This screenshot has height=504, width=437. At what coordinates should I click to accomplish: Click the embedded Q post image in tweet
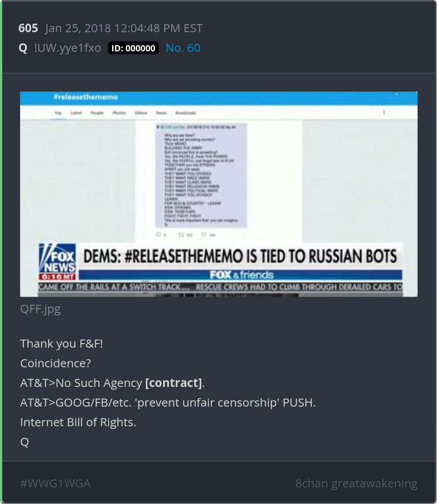pos(201,175)
